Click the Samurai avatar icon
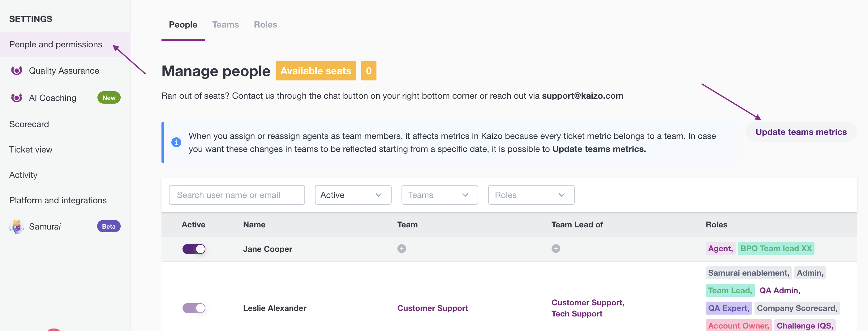868x331 pixels. 16,226
